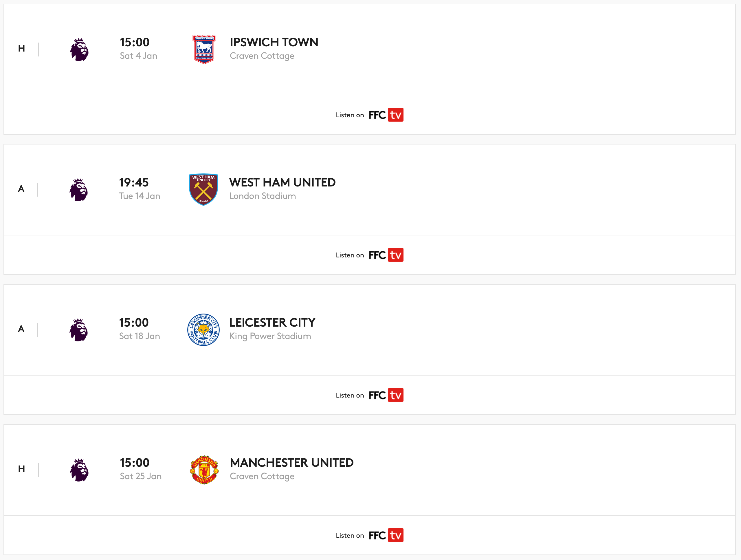741x560 pixels.
Task: Click Premier League logo in Leicester City fixture
Action: [x=78, y=330]
